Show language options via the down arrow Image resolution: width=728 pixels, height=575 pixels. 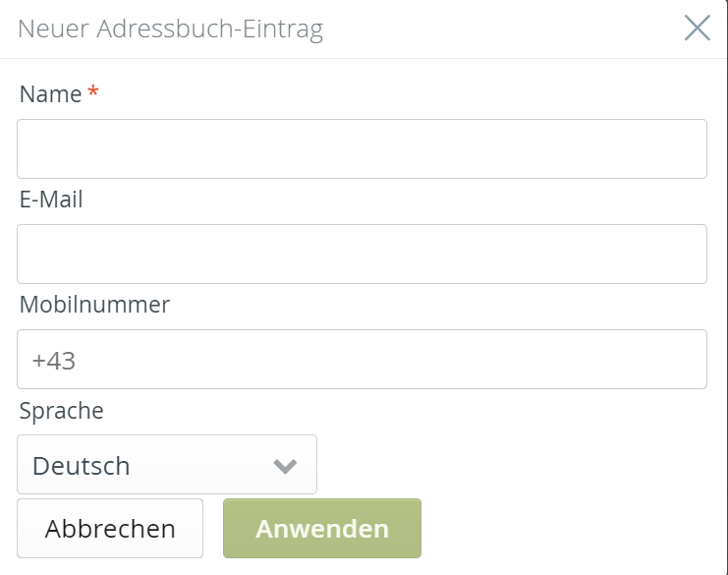point(285,466)
